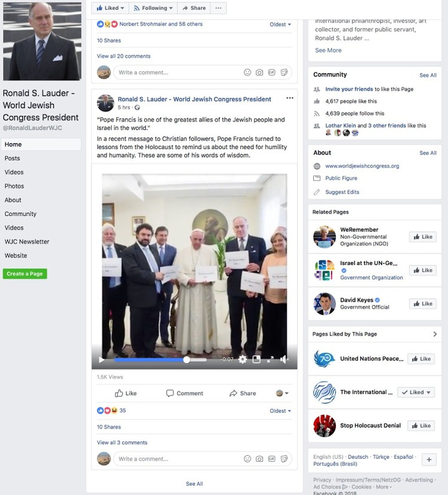This screenshot has height=495, width=448.
Task: Click the sticker icon in top comment box
Action: [284, 72]
